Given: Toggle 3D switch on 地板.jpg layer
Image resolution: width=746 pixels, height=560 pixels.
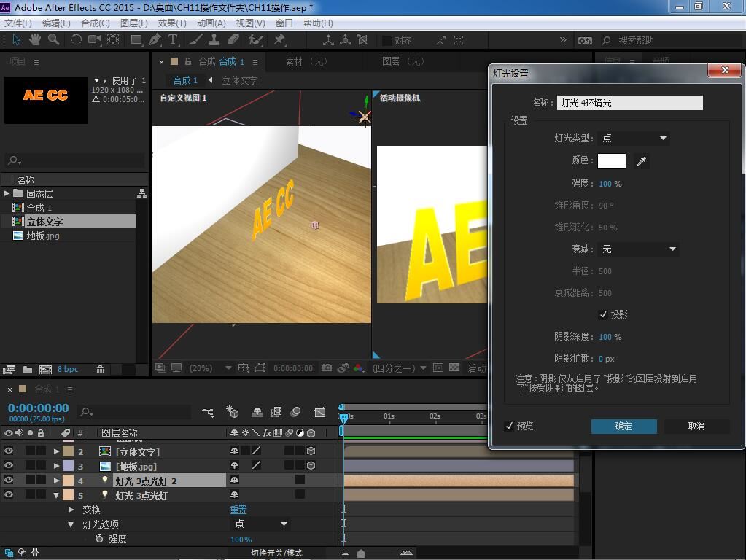Looking at the screenshot, I should (x=311, y=465).
